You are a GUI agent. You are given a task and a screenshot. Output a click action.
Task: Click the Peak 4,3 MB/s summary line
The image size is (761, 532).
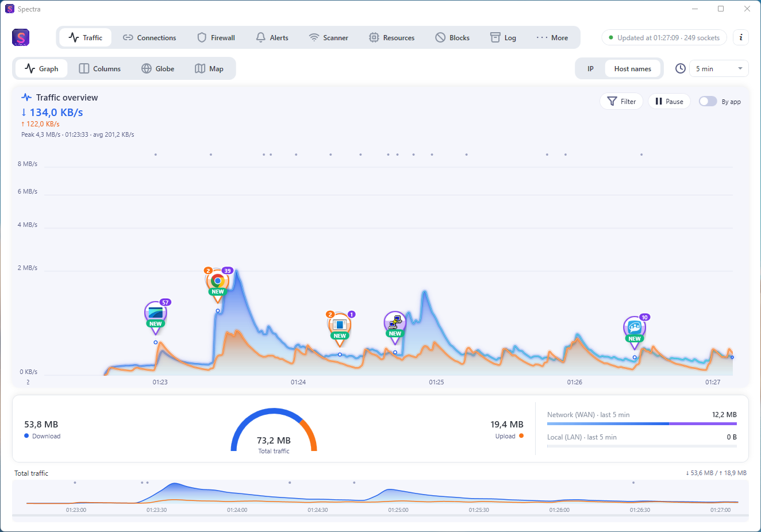(78, 134)
